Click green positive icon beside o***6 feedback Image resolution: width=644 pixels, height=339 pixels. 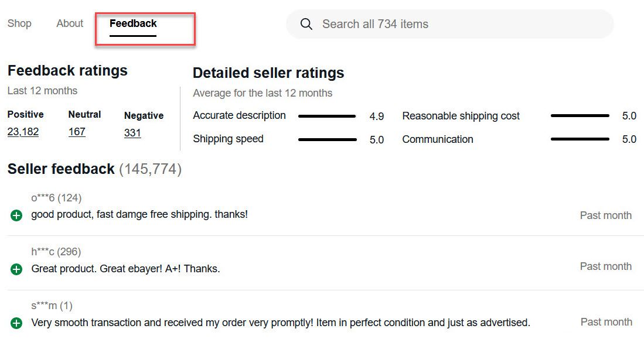(16, 215)
